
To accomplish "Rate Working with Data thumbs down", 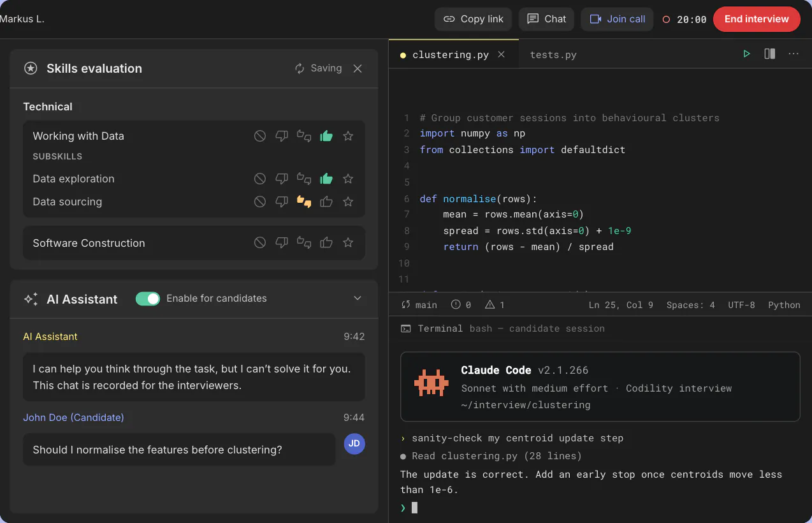I will coord(282,136).
